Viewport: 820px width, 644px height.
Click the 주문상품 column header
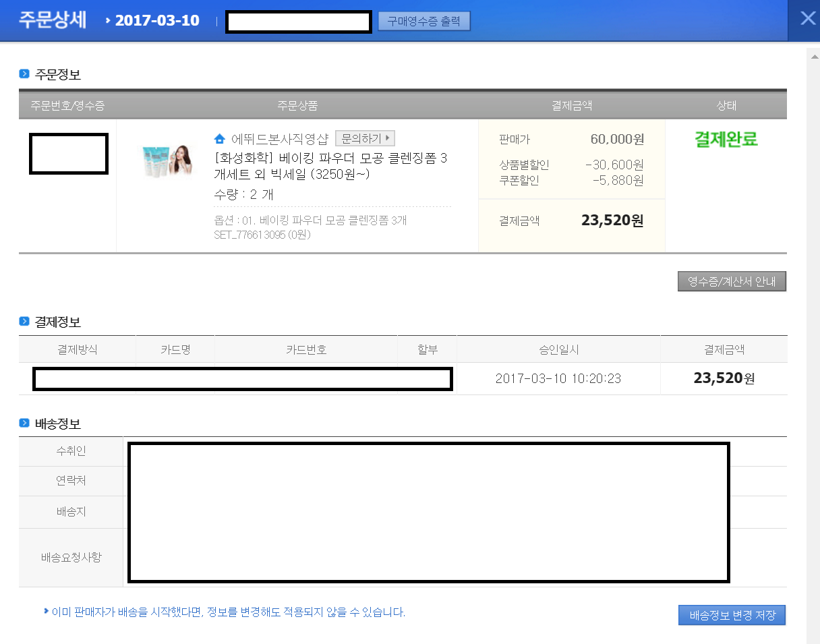pyautogui.click(x=297, y=106)
